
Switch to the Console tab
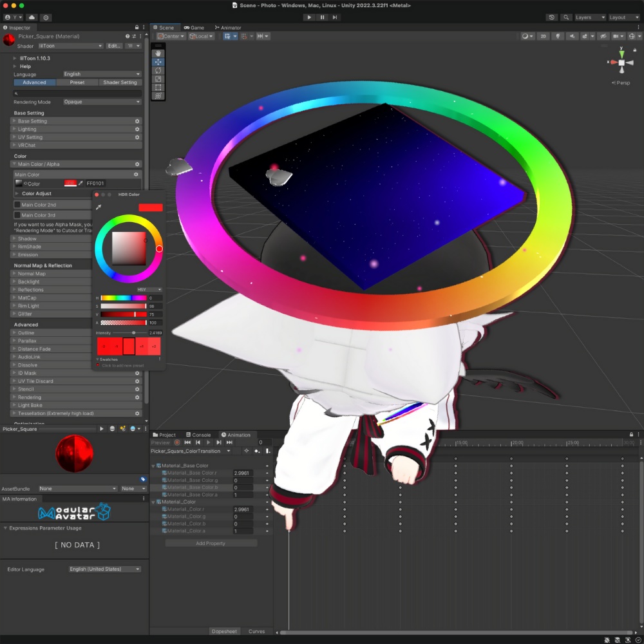pyautogui.click(x=198, y=435)
